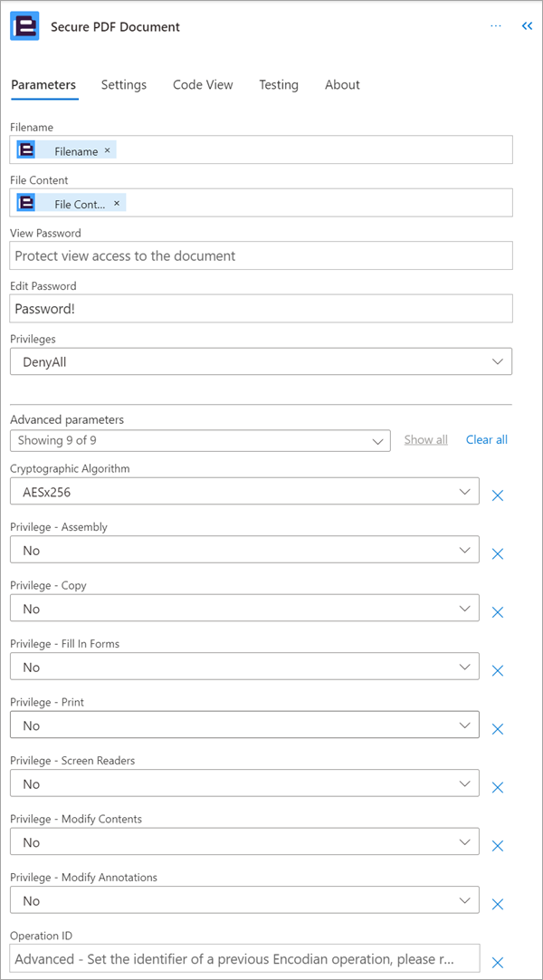Click the View Password input field
Viewport: 543px width, 980px height.
tap(261, 255)
